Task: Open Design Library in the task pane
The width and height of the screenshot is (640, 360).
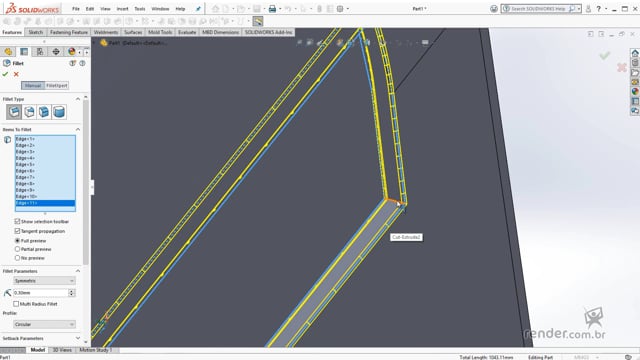Action: tap(635, 63)
